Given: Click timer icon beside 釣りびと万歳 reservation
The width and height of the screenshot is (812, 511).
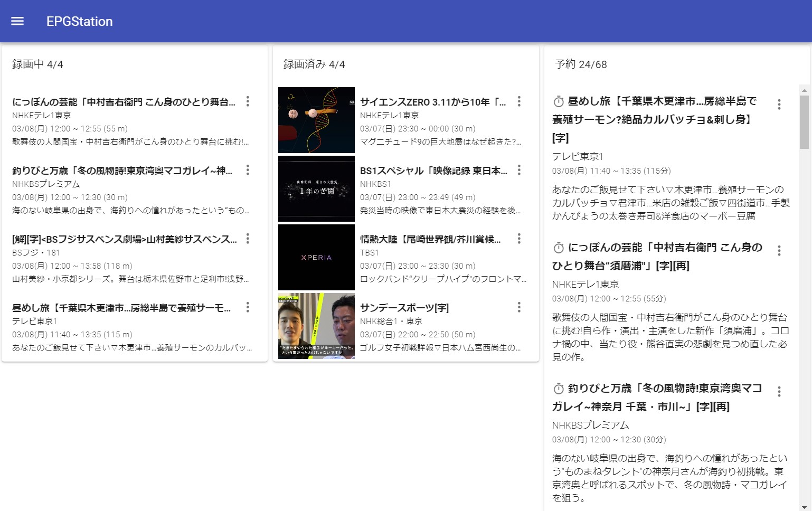Looking at the screenshot, I should click(559, 389).
